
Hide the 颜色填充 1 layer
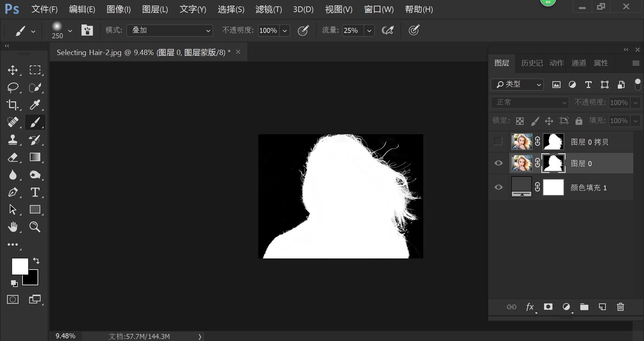pyautogui.click(x=498, y=187)
